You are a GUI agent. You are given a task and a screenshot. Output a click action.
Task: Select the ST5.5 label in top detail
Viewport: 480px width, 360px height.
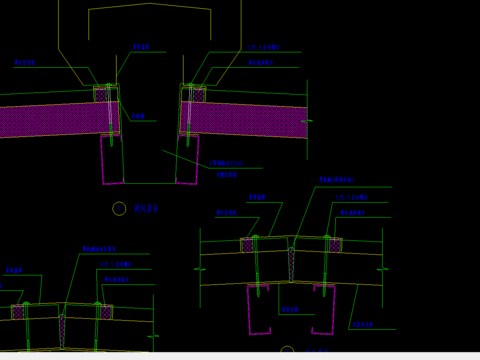coord(263,48)
